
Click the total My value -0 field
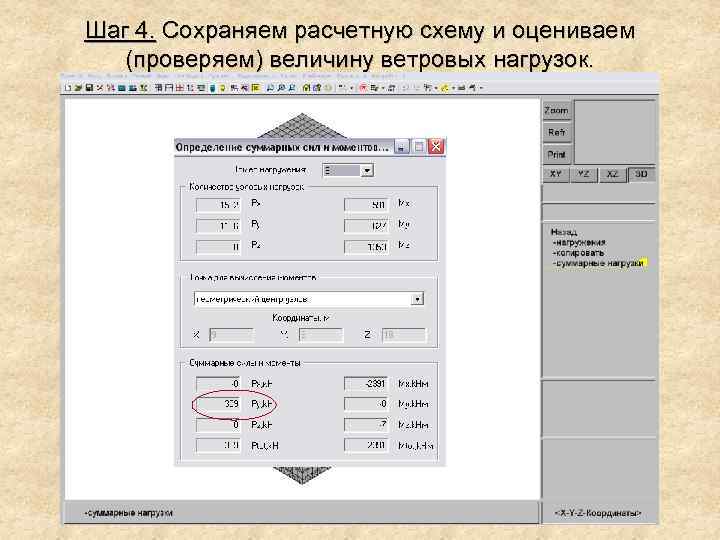366,404
